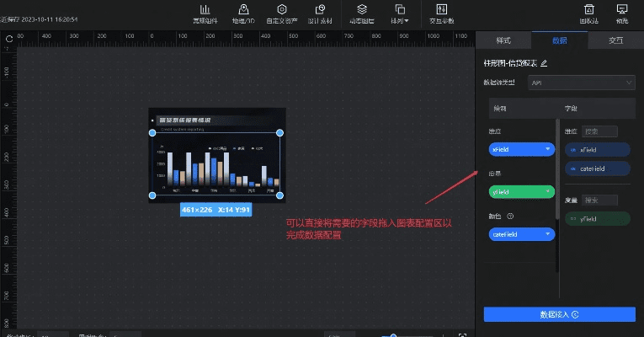Click the dimension field search box

tap(601, 131)
